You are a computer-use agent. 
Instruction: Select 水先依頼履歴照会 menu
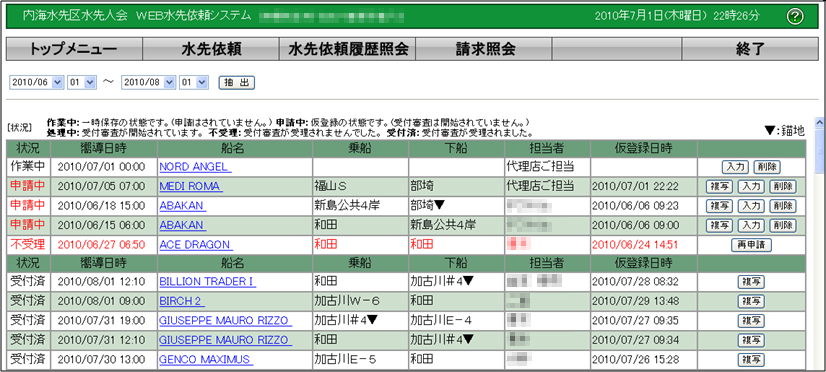pos(348,50)
